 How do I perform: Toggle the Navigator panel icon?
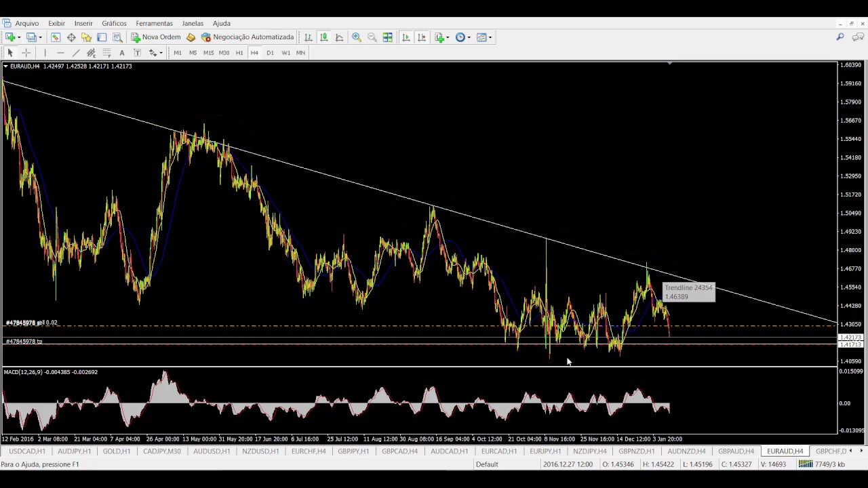86,37
